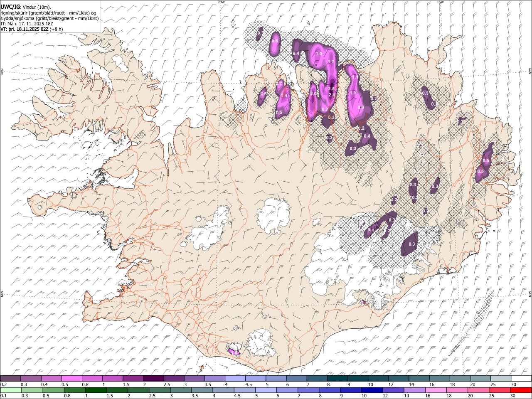Click the 'IT: Mán. 17. 11. 2025 18Z' line
532x399 pixels.
[27, 24]
